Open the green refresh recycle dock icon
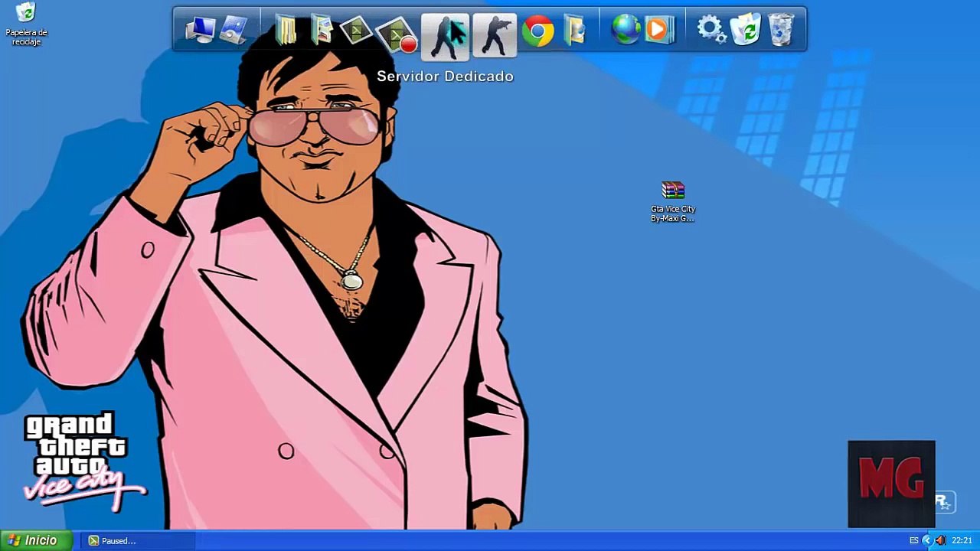 tap(746, 31)
